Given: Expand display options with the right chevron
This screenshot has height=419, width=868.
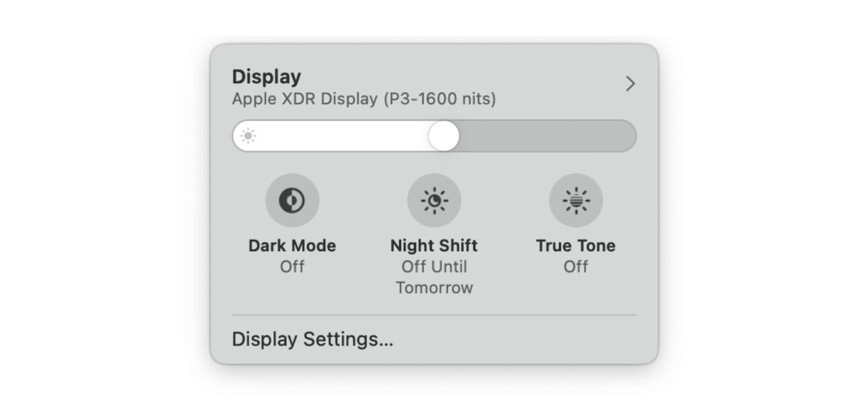Looking at the screenshot, I should (630, 84).
